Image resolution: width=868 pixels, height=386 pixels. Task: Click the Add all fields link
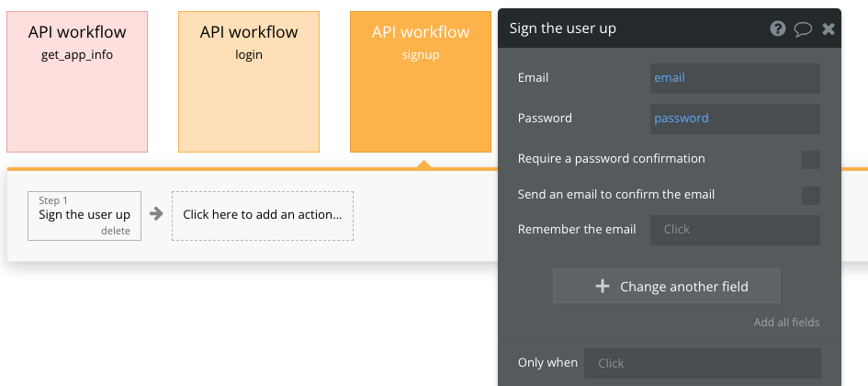[x=786, y=323]
